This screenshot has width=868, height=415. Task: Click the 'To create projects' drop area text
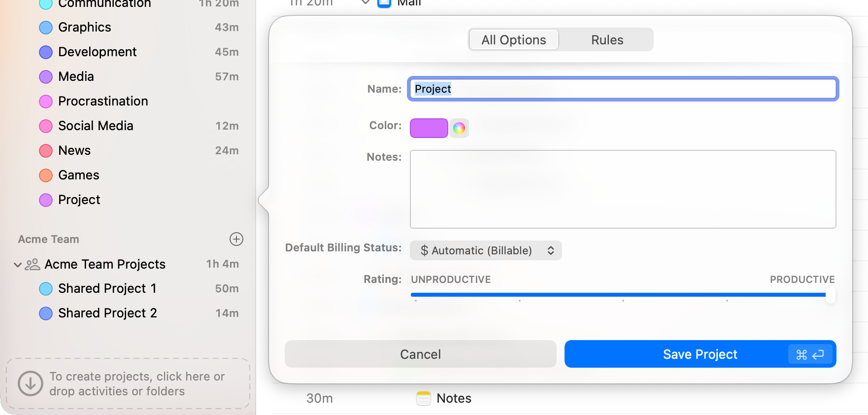137,384
